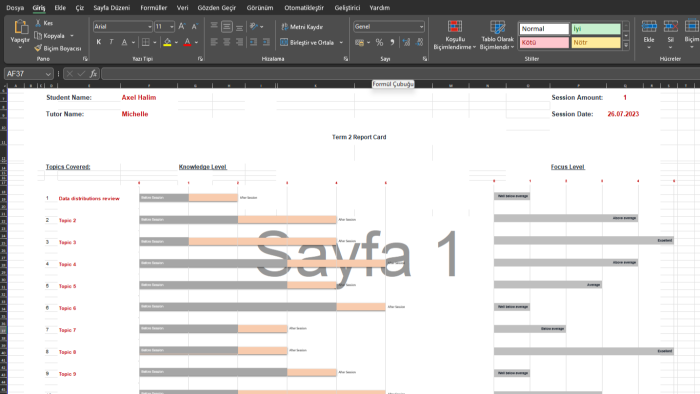The width and height of the screenshot is (700, 394).
Task: Cut selection with Kes
Action: click(x=44, y=23)
